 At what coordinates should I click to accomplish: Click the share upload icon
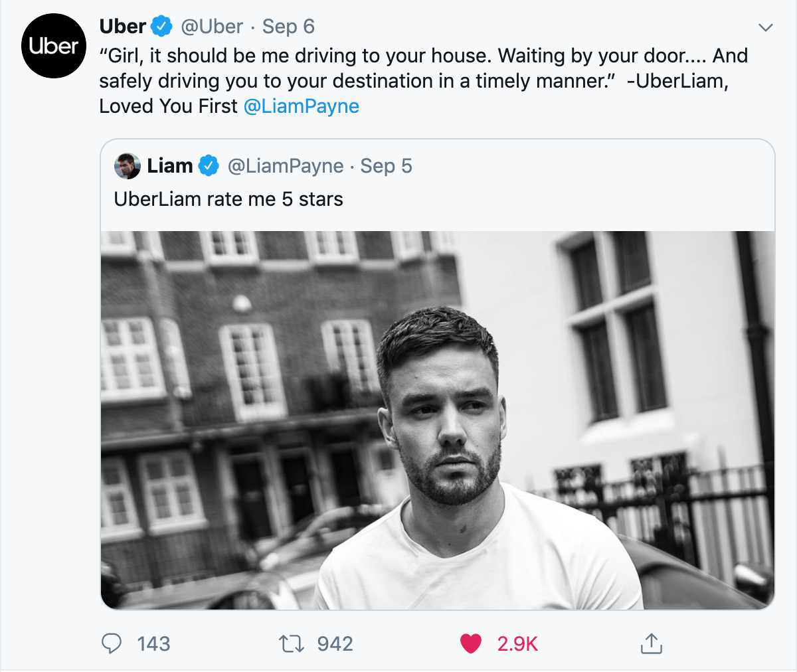coord(651,643)
